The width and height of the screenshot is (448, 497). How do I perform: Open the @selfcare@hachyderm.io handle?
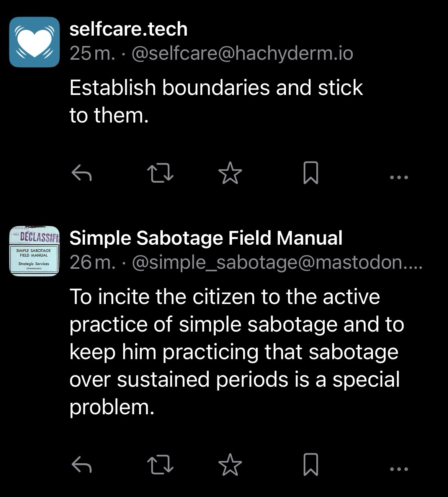(242, 54)
